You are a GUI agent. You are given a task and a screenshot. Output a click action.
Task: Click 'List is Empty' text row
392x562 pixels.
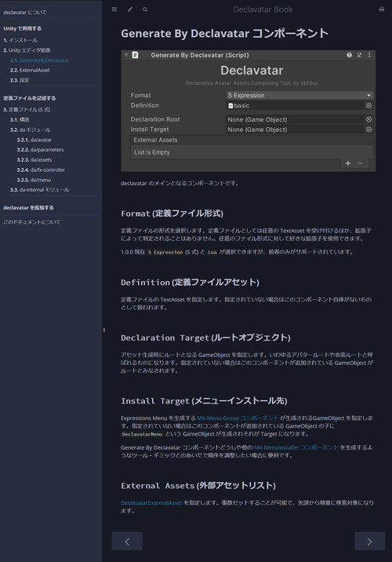point(252,152)
